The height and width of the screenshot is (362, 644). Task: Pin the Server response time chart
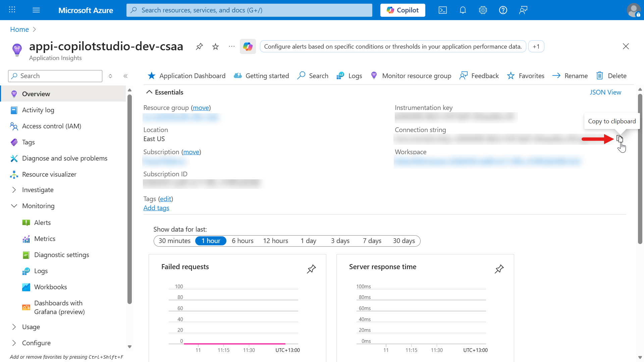[499, 269]
